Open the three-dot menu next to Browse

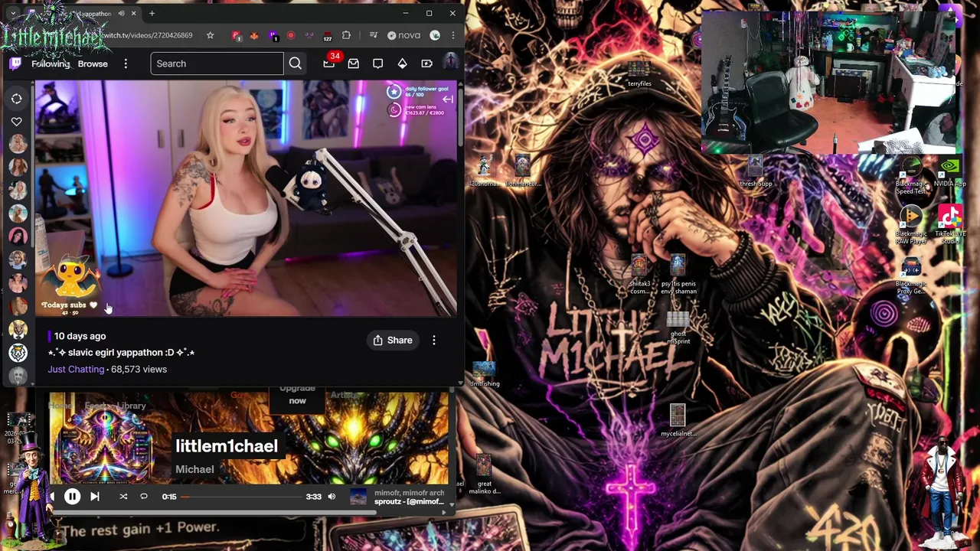coord(126,64)
